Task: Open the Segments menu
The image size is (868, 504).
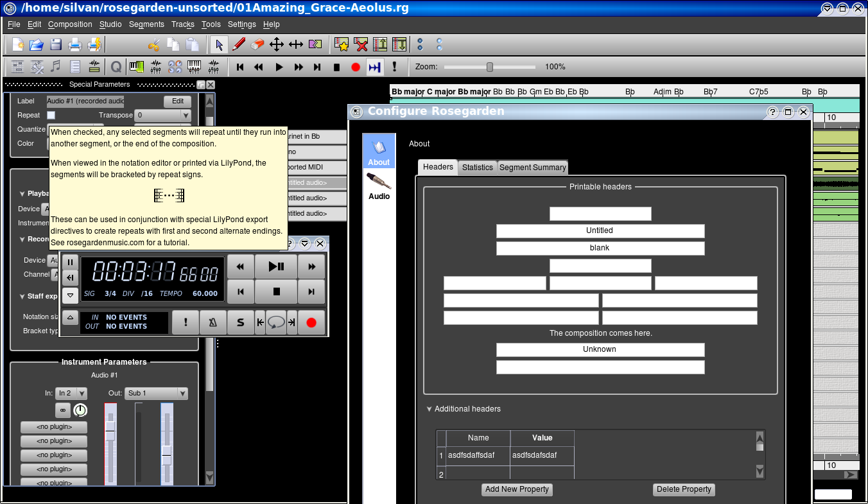Action: tap(146, 24)
